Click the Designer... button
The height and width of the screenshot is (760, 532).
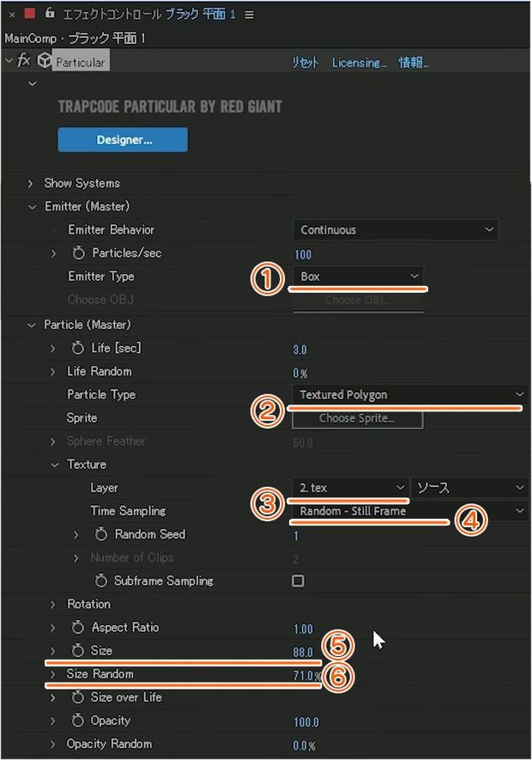123,140
